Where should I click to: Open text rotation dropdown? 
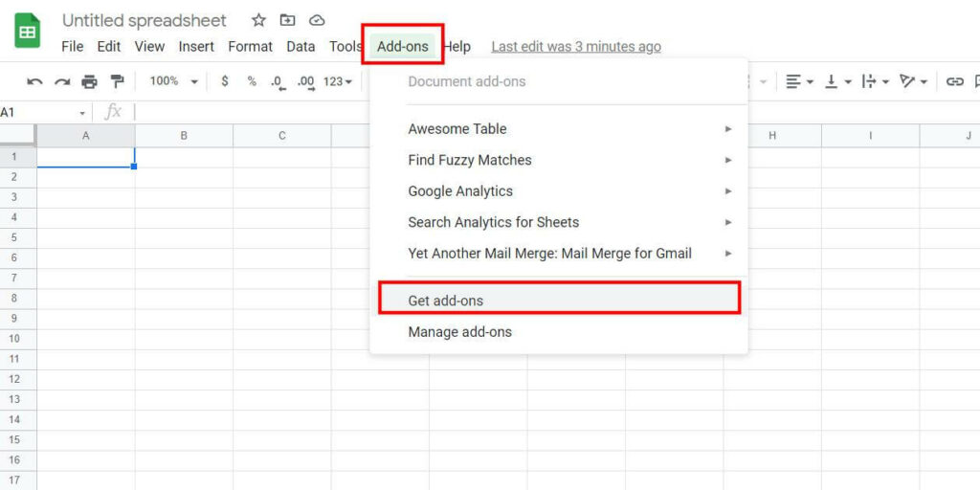(913, 81)
